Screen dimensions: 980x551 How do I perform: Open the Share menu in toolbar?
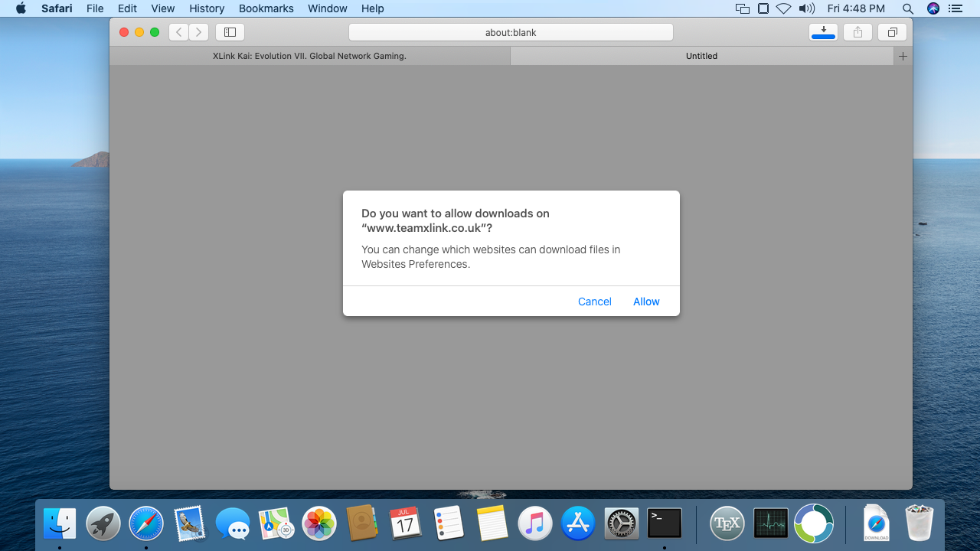[x=857, y=32]
